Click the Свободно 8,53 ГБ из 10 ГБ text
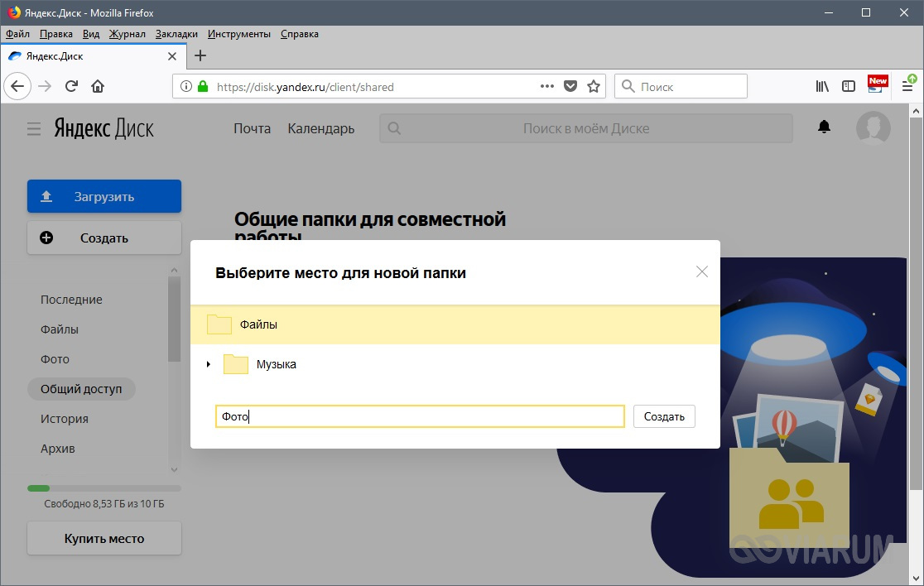The height and width of the screenshot is (586, 924). pos(104,503)
